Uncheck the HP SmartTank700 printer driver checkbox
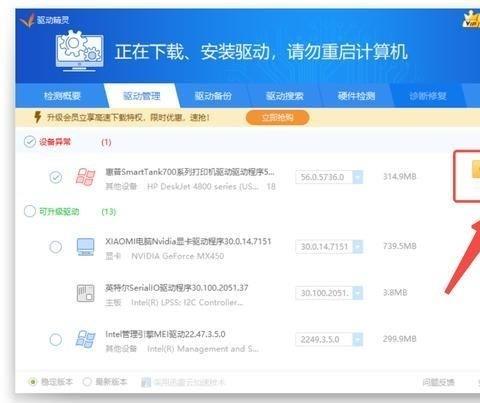The width and height of the screenshot is (480, 403). 56,177
